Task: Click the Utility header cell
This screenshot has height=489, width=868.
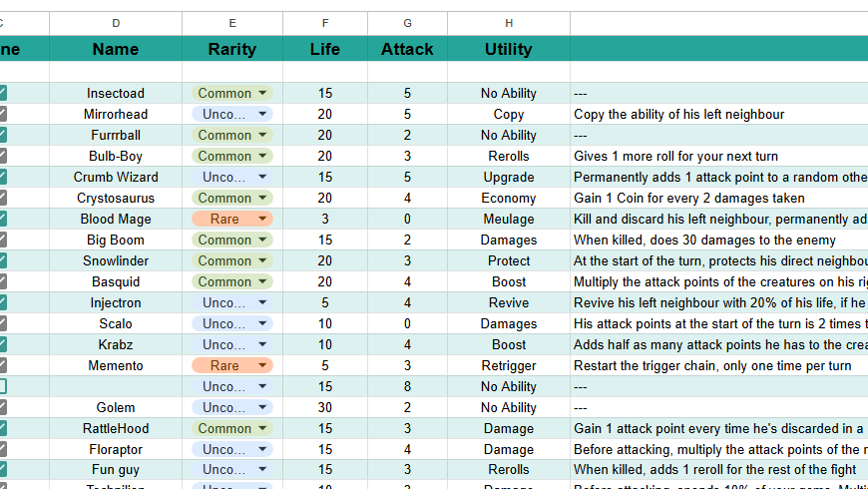Action: 509,49
